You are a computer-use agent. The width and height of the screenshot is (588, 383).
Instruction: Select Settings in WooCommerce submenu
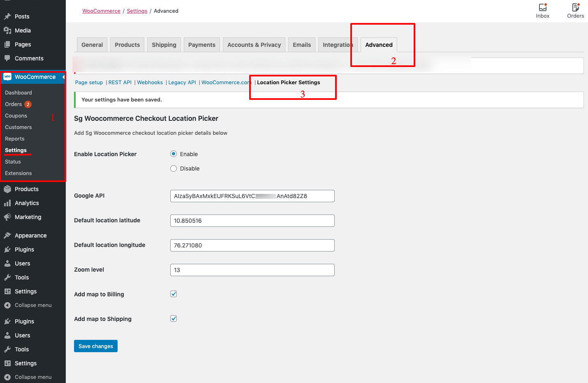(x=16, y=150)
